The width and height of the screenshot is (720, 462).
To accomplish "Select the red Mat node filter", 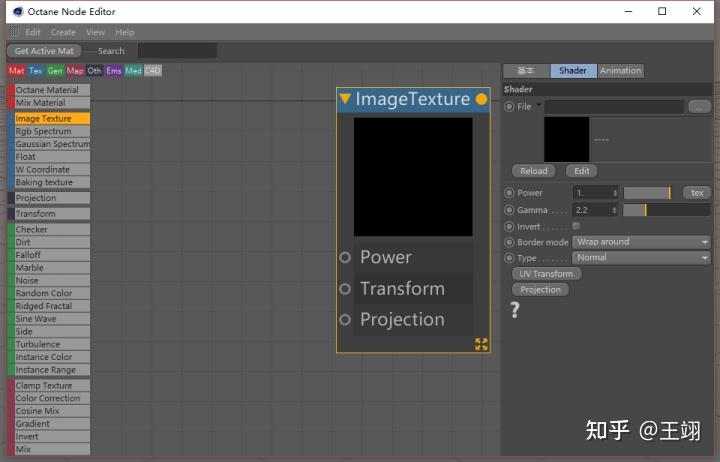I will pos(16,71).
